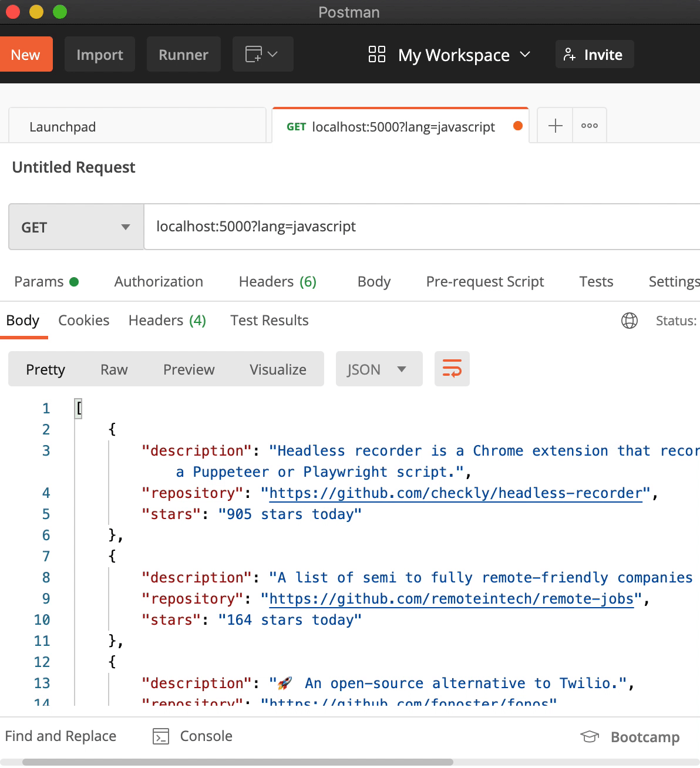Switch response view to Raw
This screenshot has width=700, height=768.
[x=114, y=369]
